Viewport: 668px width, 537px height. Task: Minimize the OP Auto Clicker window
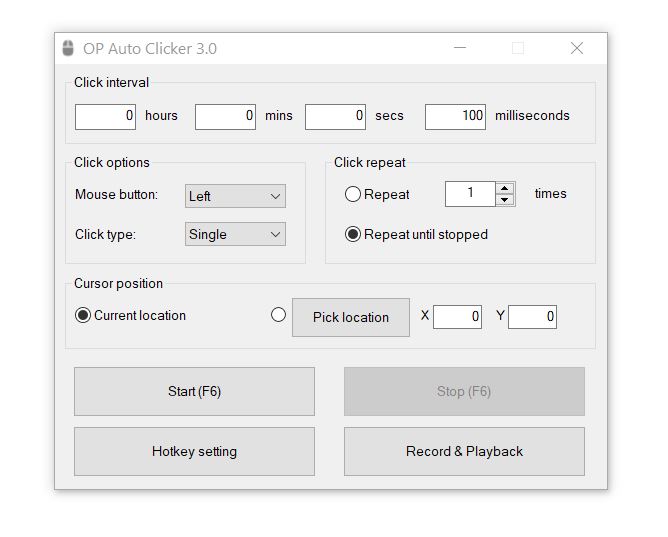(x=460, y=48)
